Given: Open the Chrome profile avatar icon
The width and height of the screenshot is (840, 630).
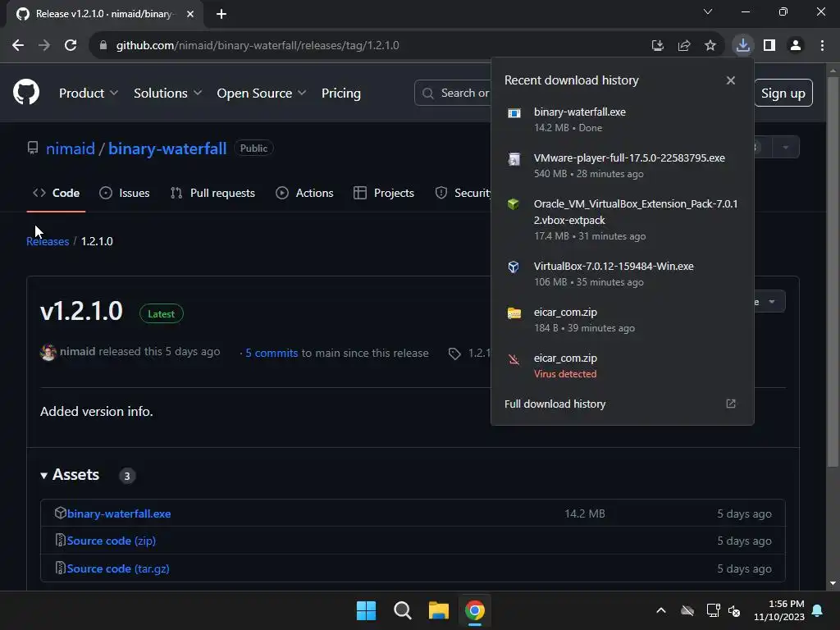Looking at the screenshot, I should [796, 46].
